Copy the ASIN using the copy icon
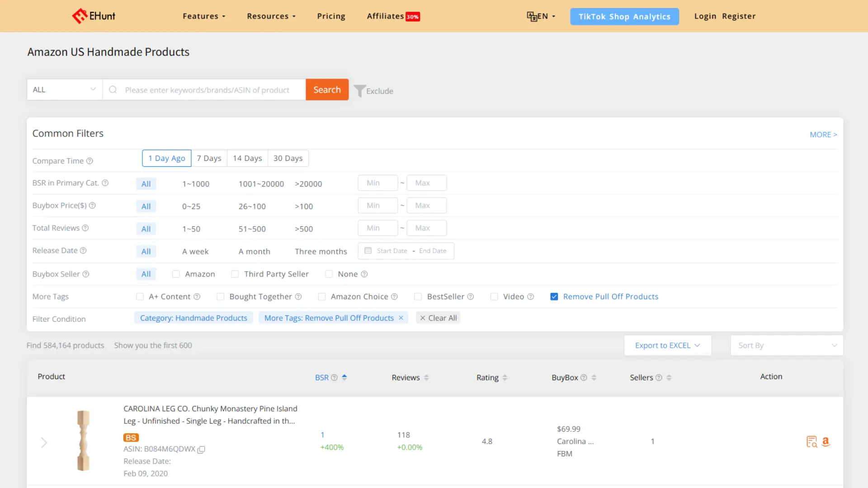 (201, 450)
